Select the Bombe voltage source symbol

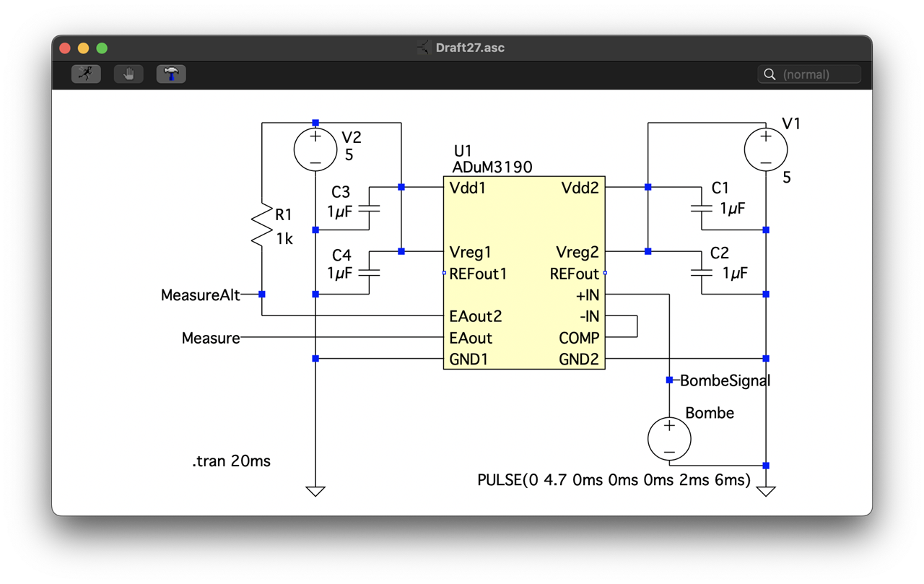click(669, 439)
